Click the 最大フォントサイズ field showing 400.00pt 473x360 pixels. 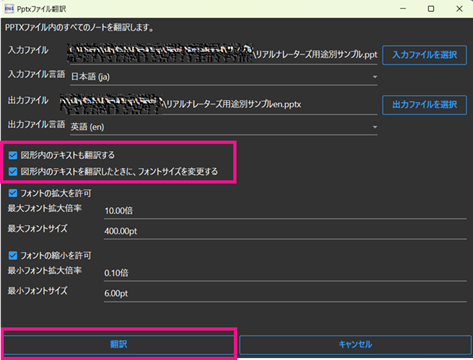[x=285, y=231]
